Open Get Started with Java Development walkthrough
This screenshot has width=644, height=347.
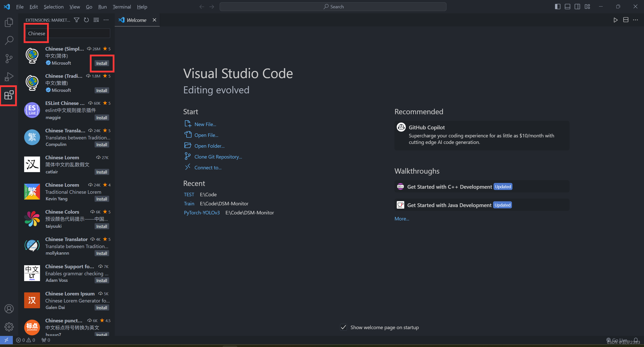click(482, 205)
